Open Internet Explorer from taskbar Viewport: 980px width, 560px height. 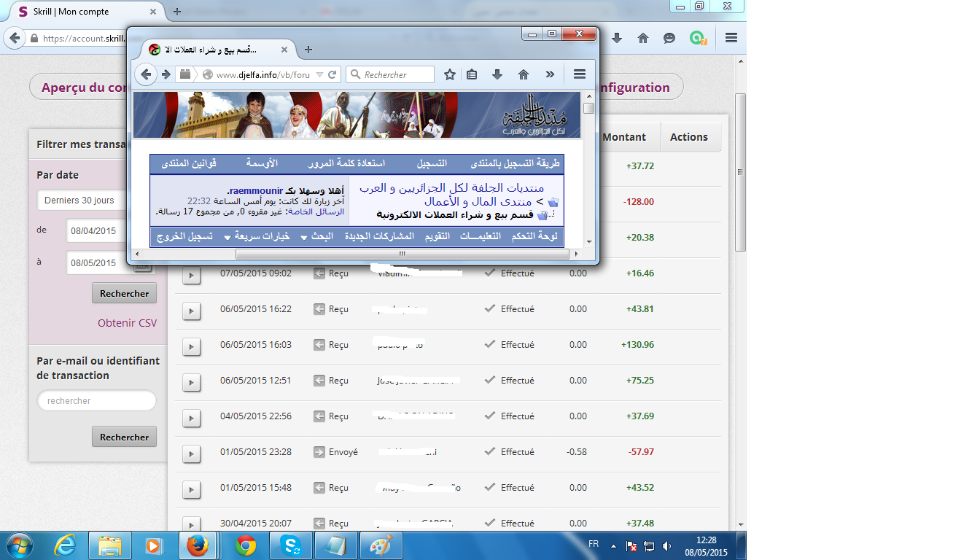click(x=64, y=545)
